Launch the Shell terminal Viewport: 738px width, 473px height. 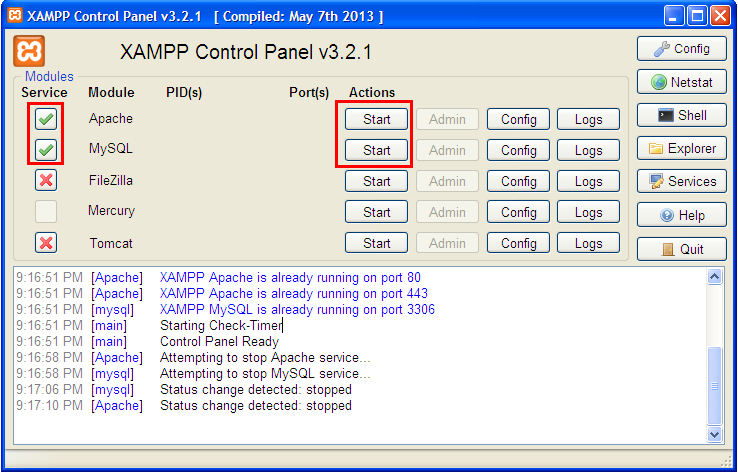[x=682, y=115]
